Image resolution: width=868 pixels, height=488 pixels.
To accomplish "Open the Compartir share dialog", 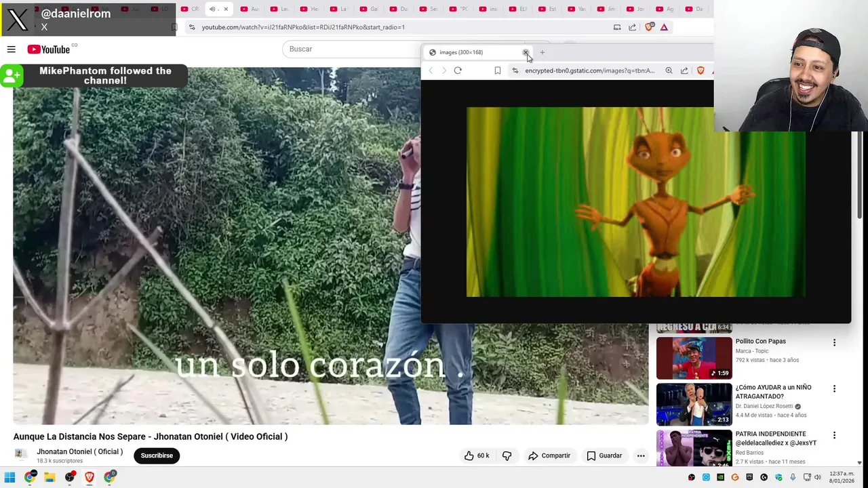I will (x=549, y=455).
